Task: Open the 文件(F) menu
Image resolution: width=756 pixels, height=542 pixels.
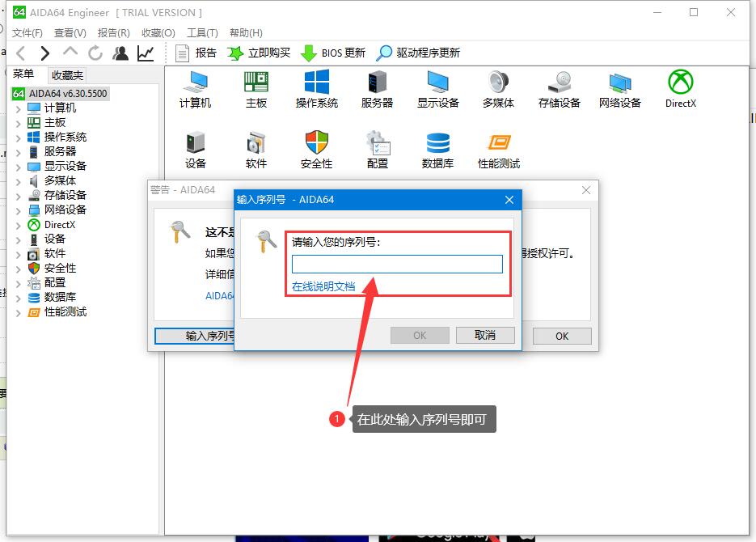Action: pos(27,33)
